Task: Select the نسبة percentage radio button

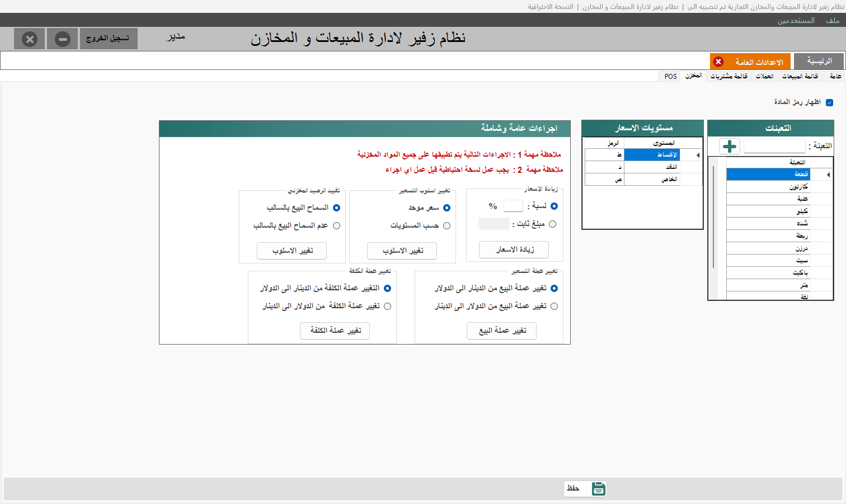Action: pyautogui.click(x=554, y=206)
